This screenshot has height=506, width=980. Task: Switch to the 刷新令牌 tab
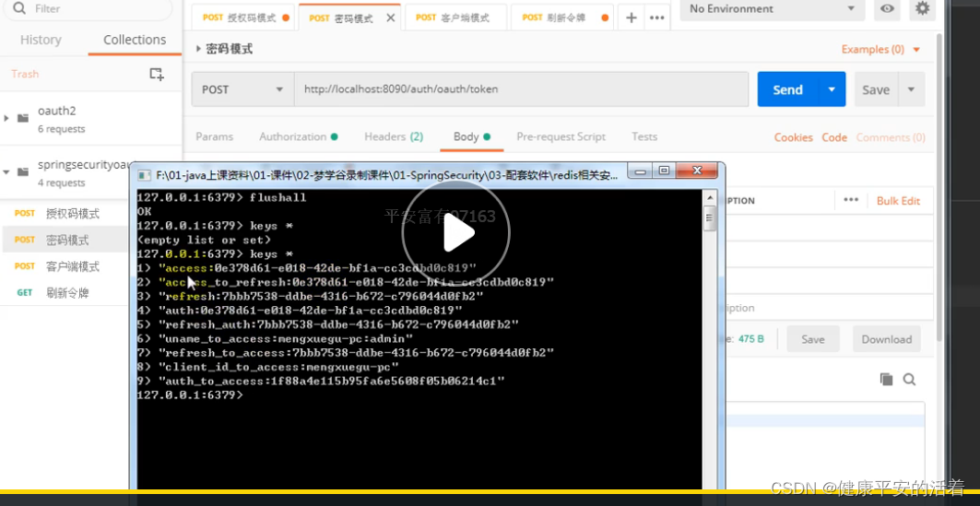(562, 18)
